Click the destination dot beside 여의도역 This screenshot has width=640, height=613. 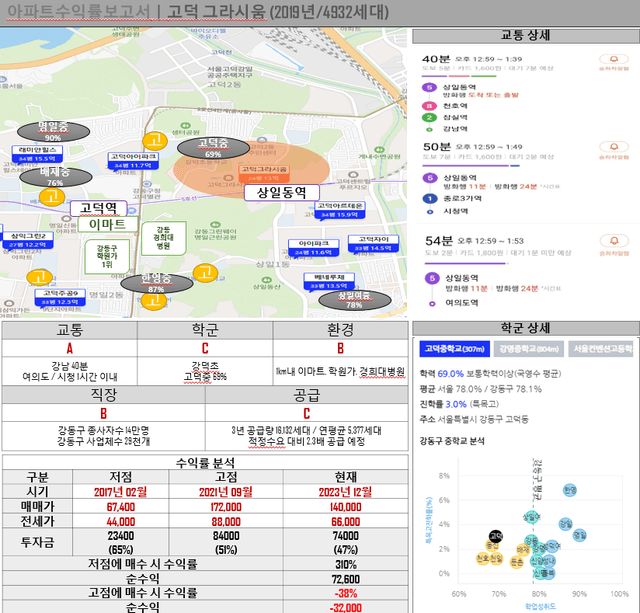[432, 304]
